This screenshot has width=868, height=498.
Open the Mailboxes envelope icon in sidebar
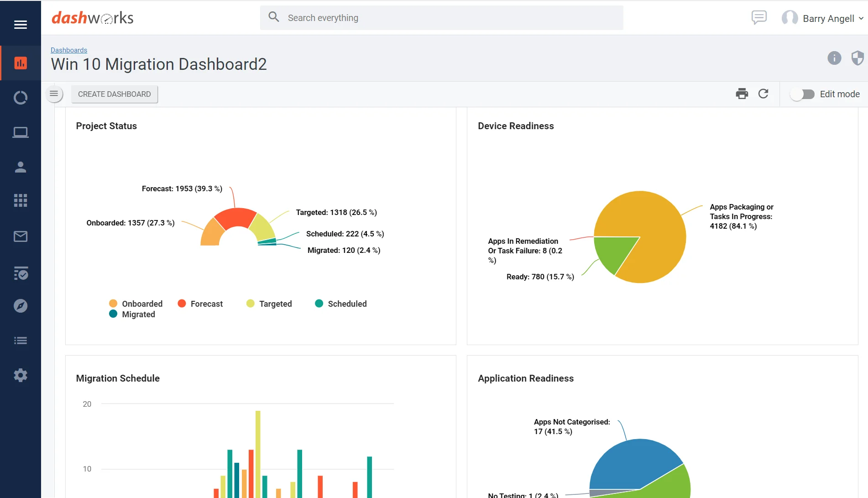click(21, 236)
